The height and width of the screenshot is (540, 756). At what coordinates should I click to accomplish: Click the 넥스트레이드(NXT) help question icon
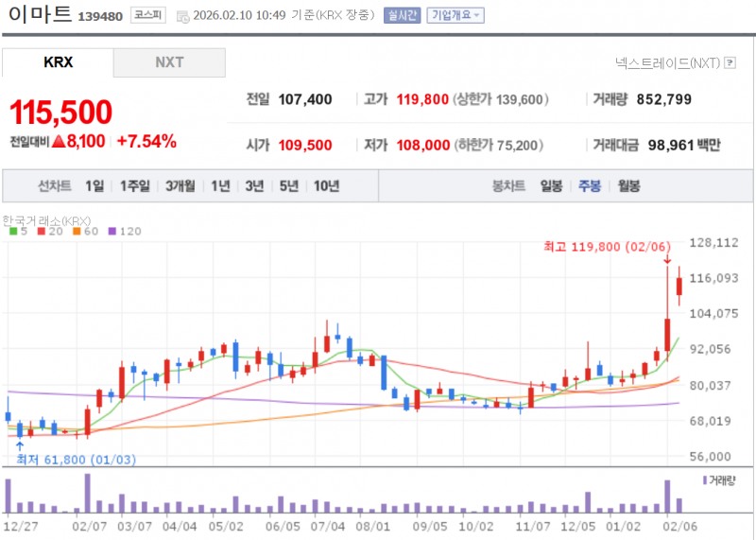(x=730, y=62)
